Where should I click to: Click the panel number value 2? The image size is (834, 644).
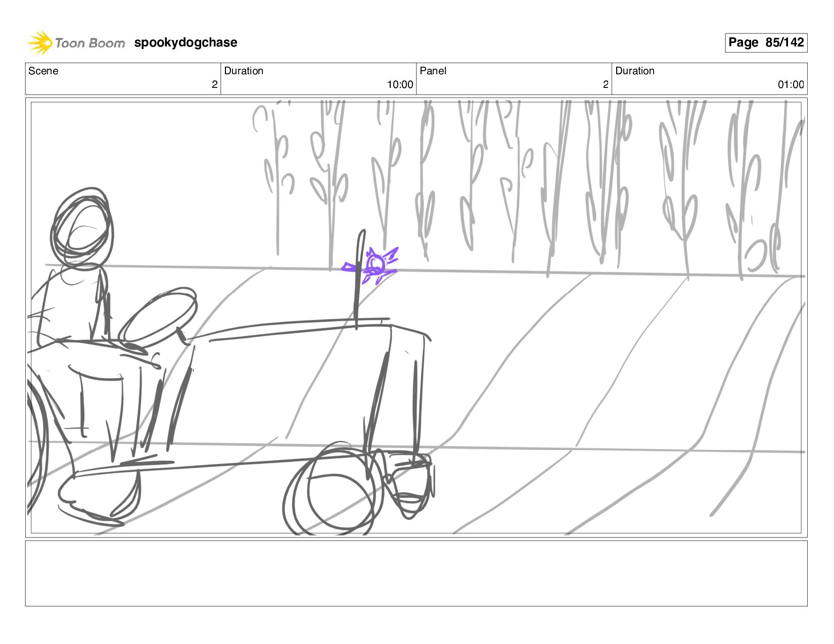(x=606, y=84)
